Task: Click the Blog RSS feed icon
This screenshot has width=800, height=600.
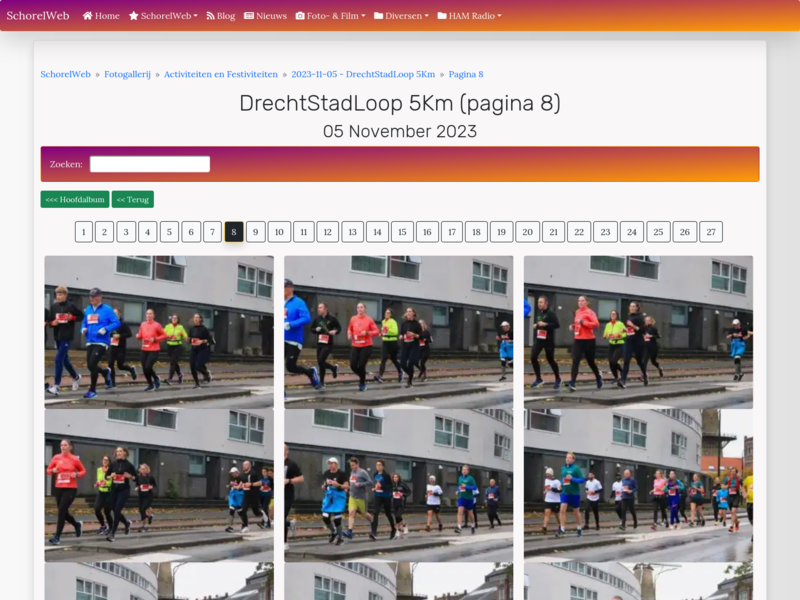Action: 210,16
